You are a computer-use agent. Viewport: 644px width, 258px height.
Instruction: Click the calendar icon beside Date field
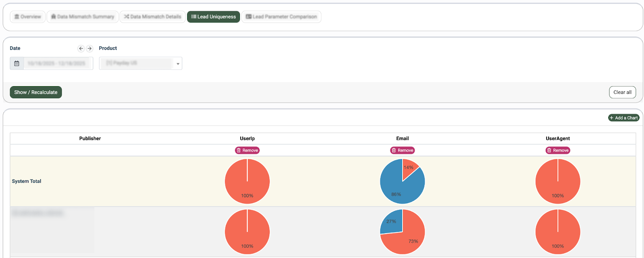coord(17,64)
